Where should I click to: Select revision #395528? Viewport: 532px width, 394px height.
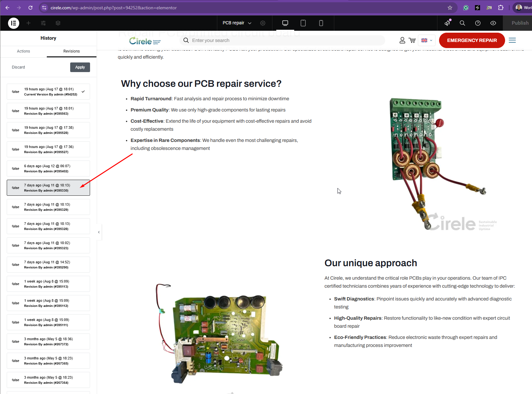point(48,130)
